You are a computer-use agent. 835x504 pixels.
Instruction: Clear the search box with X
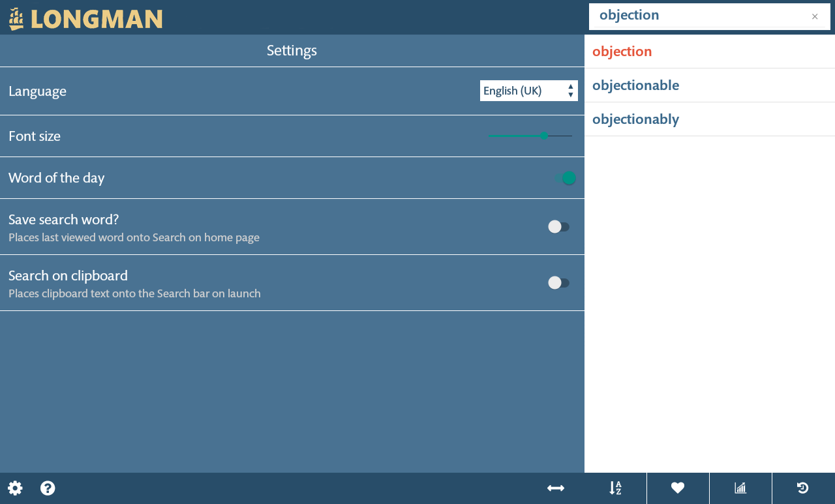815,16
